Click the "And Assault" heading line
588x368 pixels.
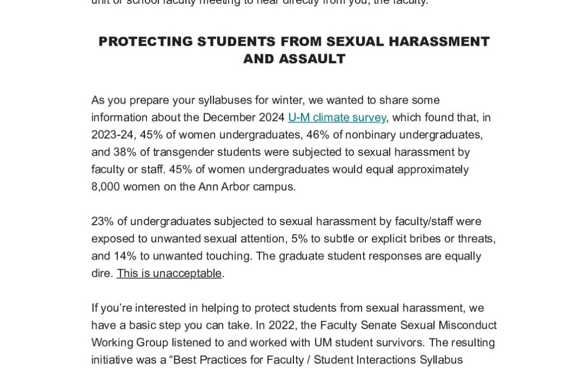(294, 59)
